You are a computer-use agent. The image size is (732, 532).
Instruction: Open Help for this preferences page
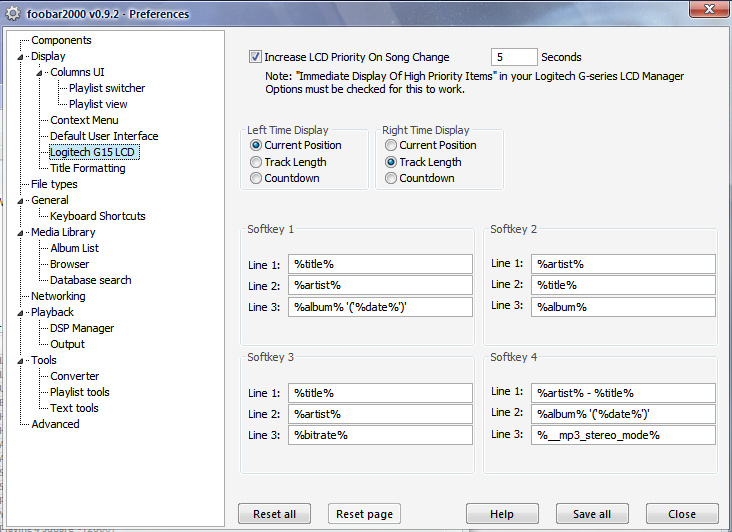(x=502, y=514)
